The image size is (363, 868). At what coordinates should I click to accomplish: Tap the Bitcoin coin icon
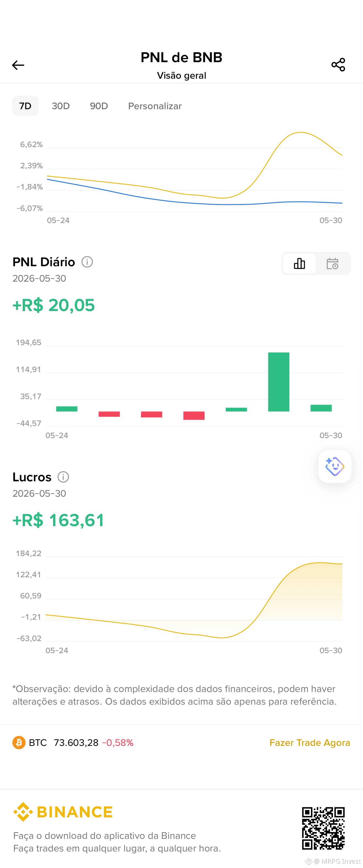[x=19, y=743]
